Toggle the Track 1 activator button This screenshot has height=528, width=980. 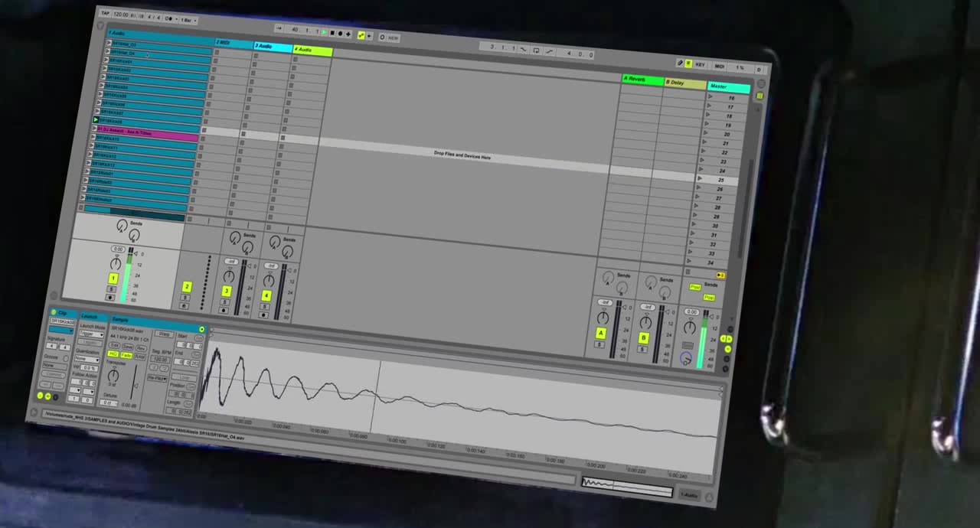point(113,279)
